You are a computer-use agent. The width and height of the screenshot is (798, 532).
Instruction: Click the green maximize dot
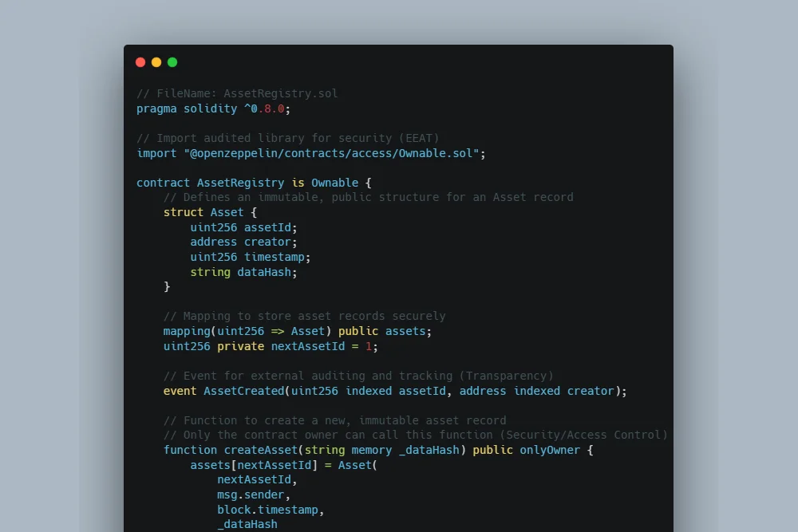(x=172, y=62)
